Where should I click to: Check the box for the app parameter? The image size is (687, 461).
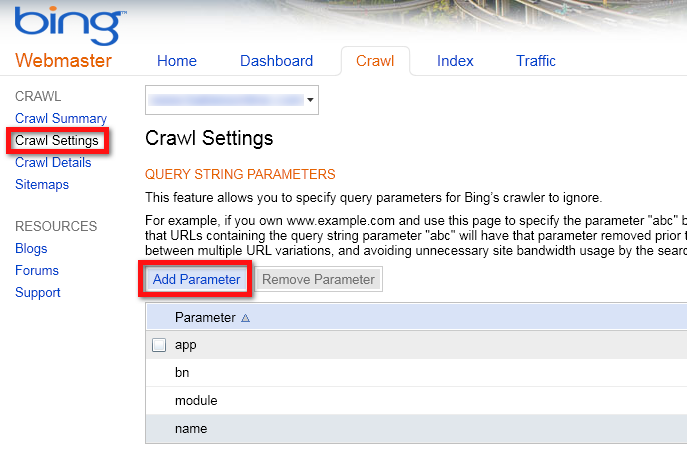pos(159,345)
